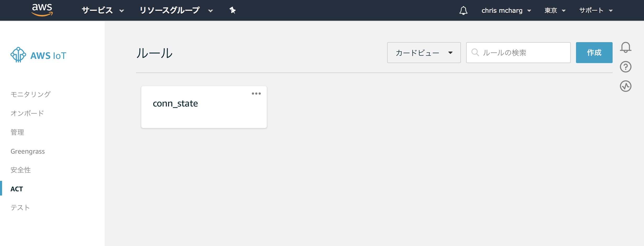This screenshot has height=246, width=644.
Task: Click the 作成 create button
Action: point(594,53)
